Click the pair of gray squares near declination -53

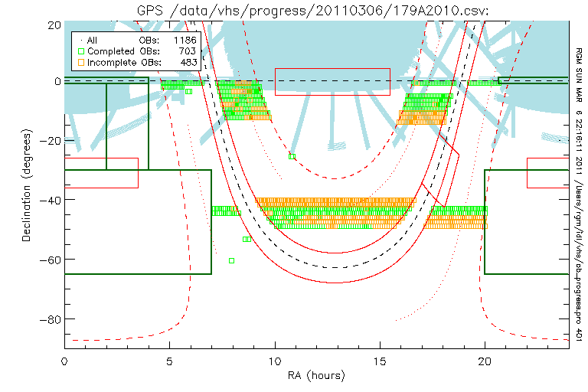[x=247, y=239]
